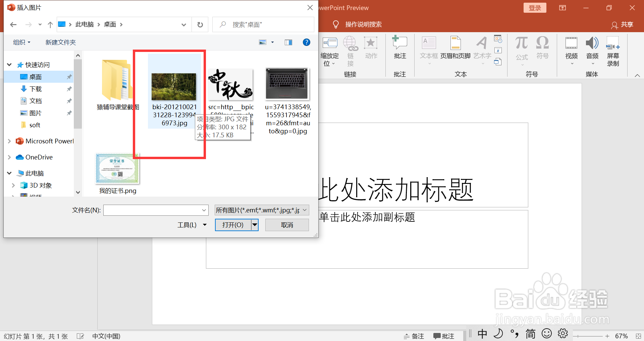Viewport: 644px width, 341px height.
Task: Fit slide to current window
Action: 638,336
